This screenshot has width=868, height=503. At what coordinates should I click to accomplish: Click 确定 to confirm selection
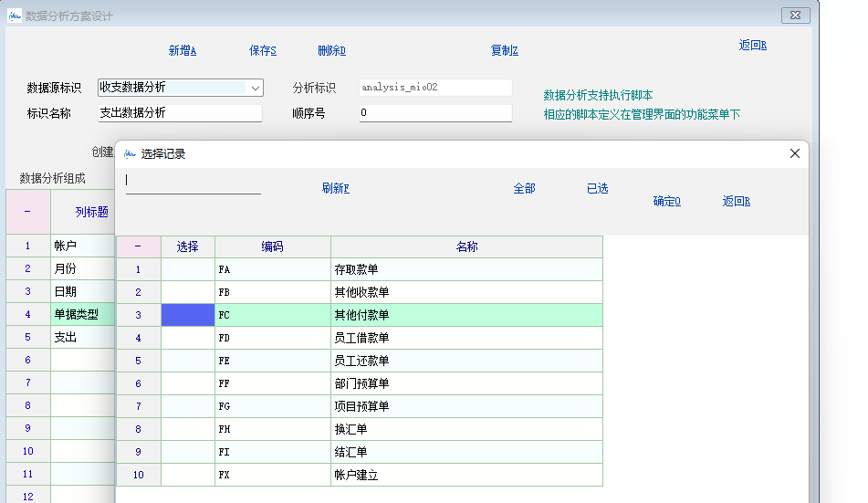tap(666, 202)
